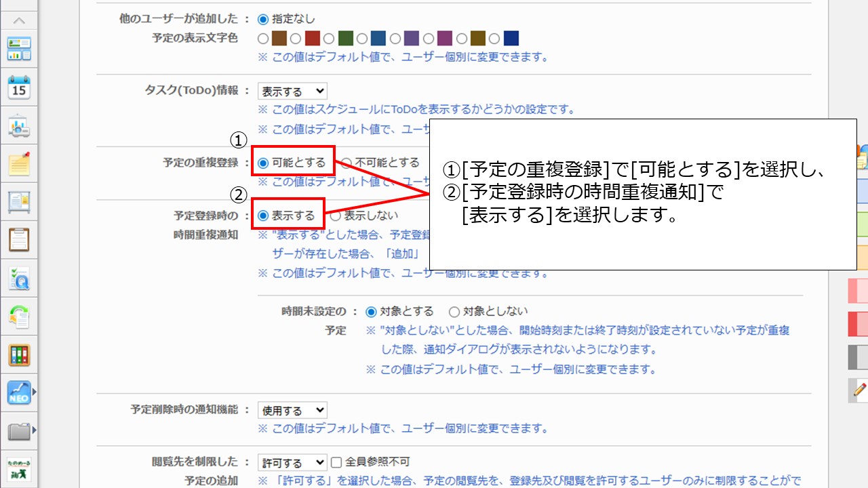Screen dimensions: 868x488
Task: Click the magenta color swatch
Action: click(x=445, y=38)
